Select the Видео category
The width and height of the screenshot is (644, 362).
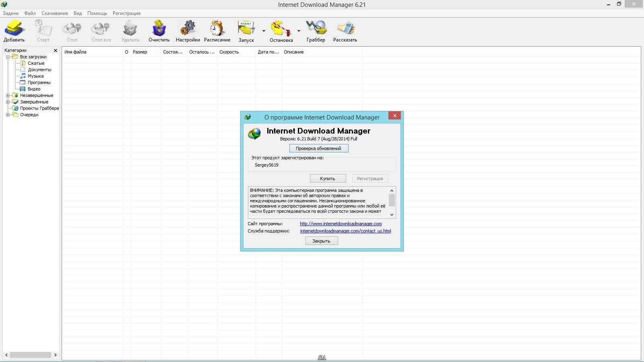(x=34, y=89)
